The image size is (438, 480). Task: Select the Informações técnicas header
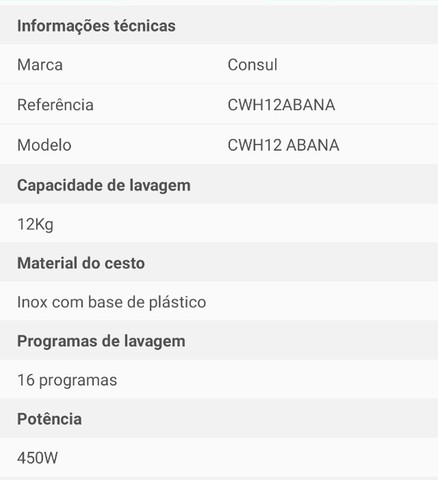coord(96,26)
